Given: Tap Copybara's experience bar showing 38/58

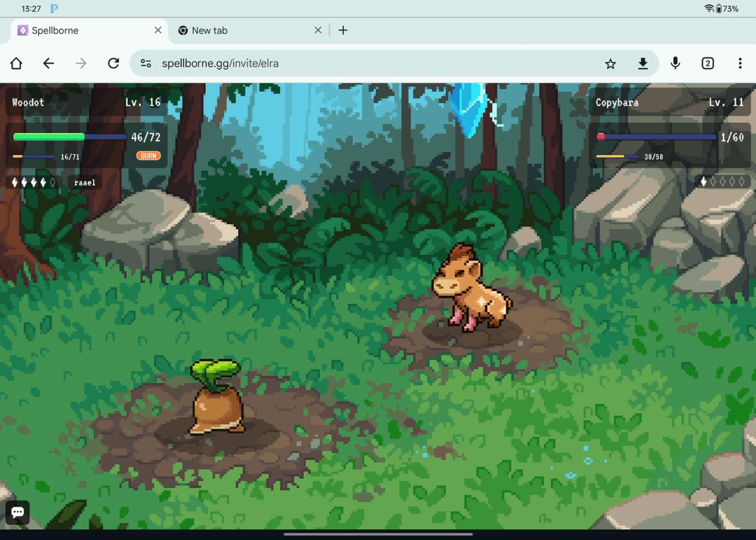Looking at the screenshot, I should tap(617, 156).
